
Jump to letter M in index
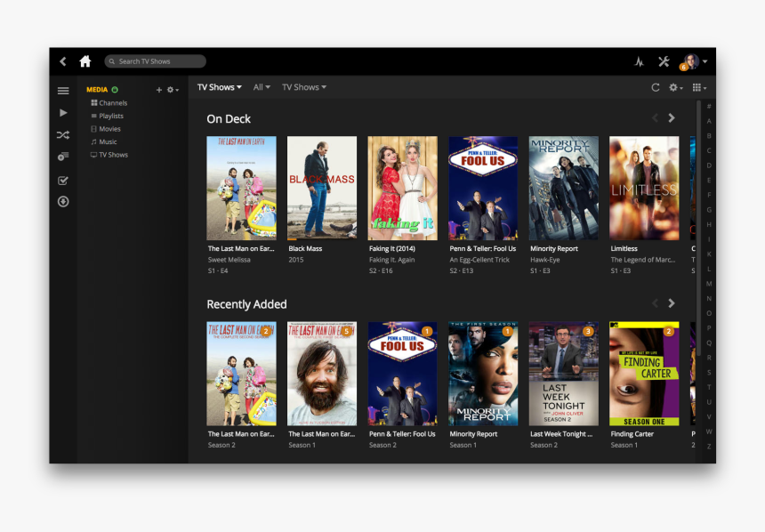709,284
